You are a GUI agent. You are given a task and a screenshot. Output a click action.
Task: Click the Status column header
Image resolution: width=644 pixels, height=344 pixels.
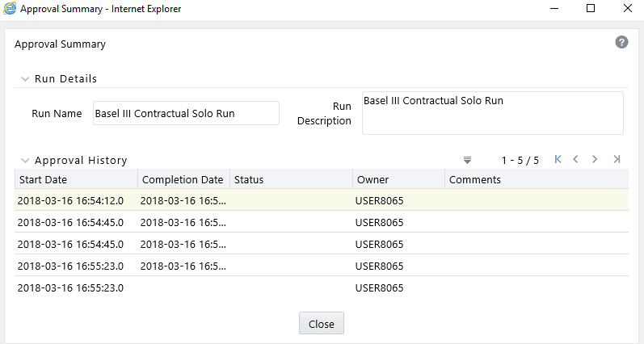point(291,179)
